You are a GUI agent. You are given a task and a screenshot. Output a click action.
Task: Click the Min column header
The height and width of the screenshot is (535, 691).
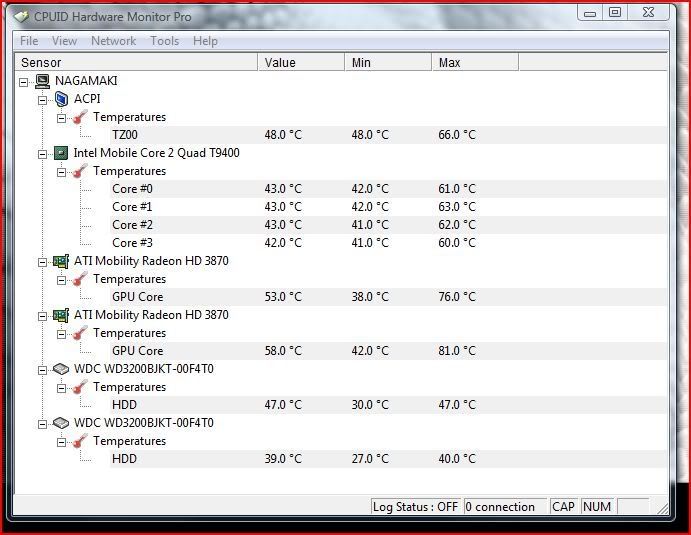coord(388,63)
